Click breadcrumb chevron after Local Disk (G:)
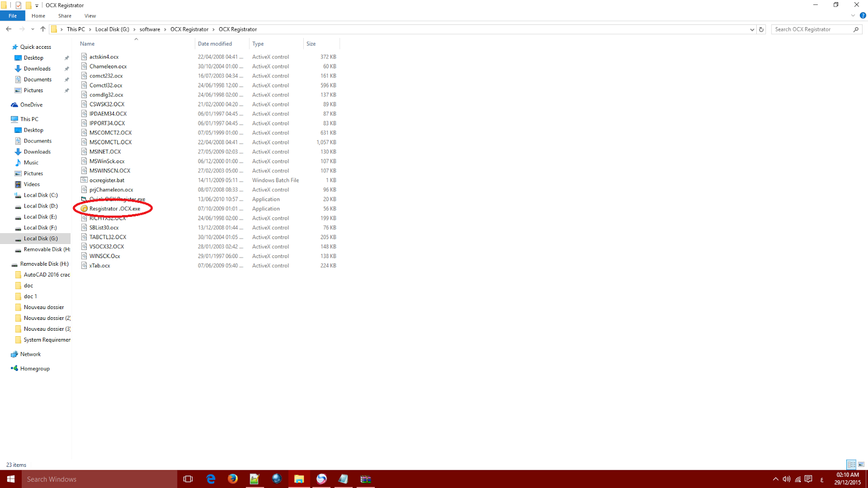 click(x=134, y=29)
